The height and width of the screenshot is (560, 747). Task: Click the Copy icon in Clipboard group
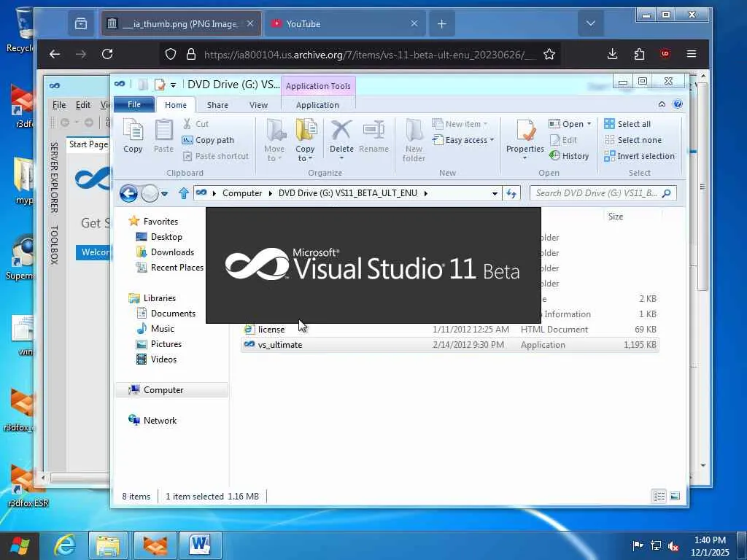point(133,136)
